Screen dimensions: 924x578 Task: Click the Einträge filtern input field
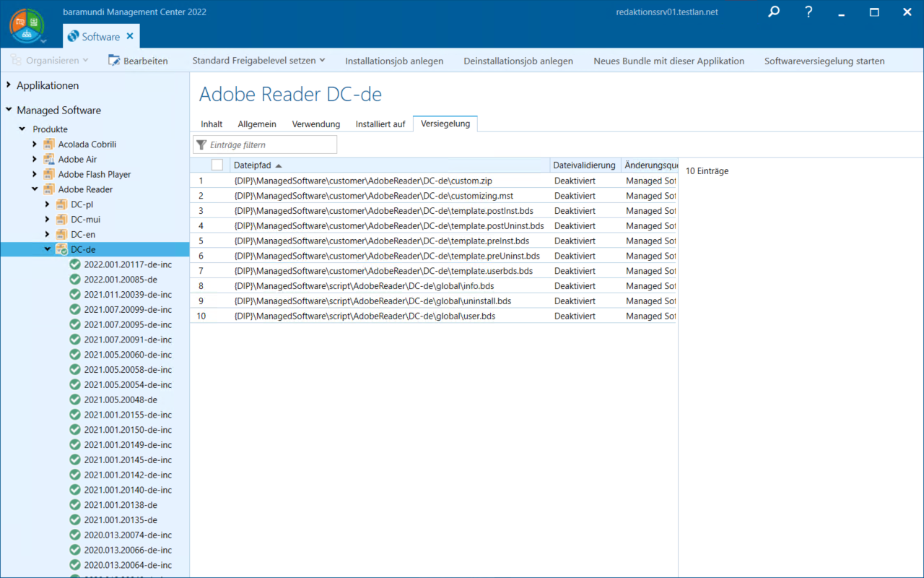coord(271,145)
